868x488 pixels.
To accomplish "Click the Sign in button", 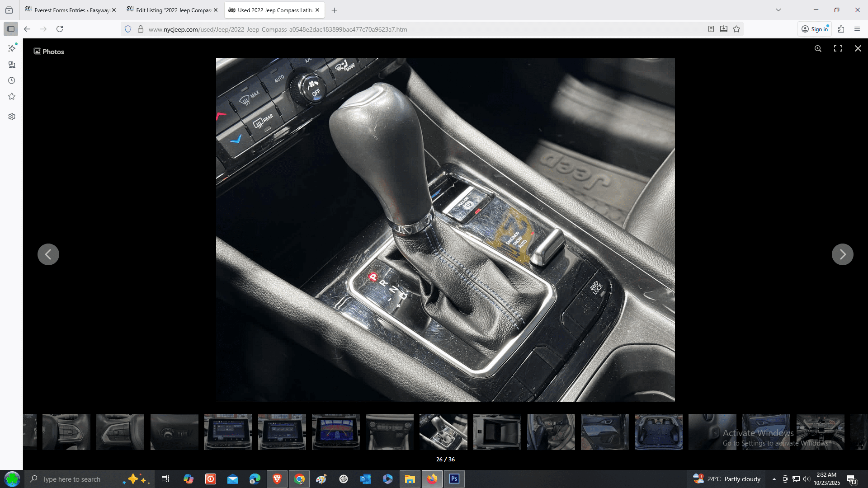I will coord(815,29).
